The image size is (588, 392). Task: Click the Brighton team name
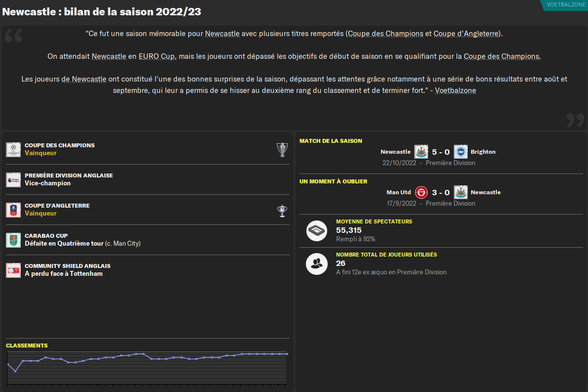pos(483,152)
